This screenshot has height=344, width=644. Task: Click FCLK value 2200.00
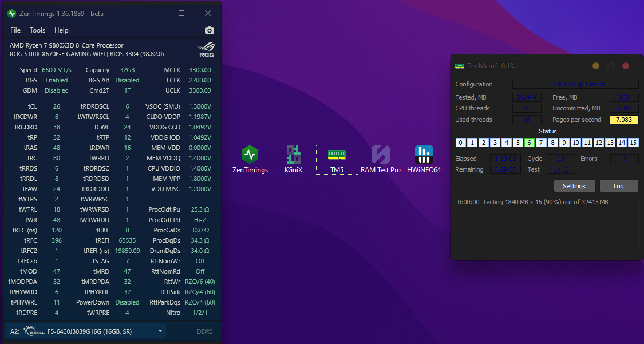click(200, 80)
